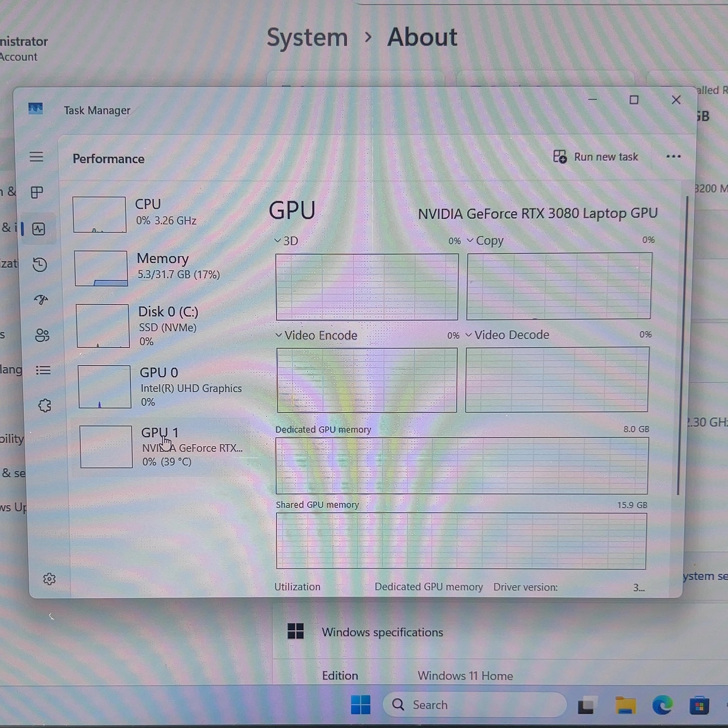The image size is (728, 728).
Task: Open the three-dot more options menu
Action: pyautogui.click(x=673, y=157)
